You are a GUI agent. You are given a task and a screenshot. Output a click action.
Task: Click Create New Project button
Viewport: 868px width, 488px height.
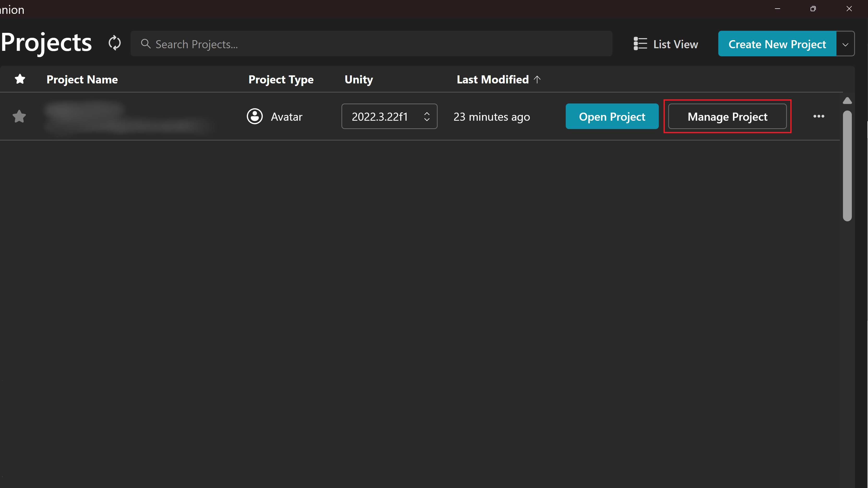pyautogui.click(x=777, y=44)
